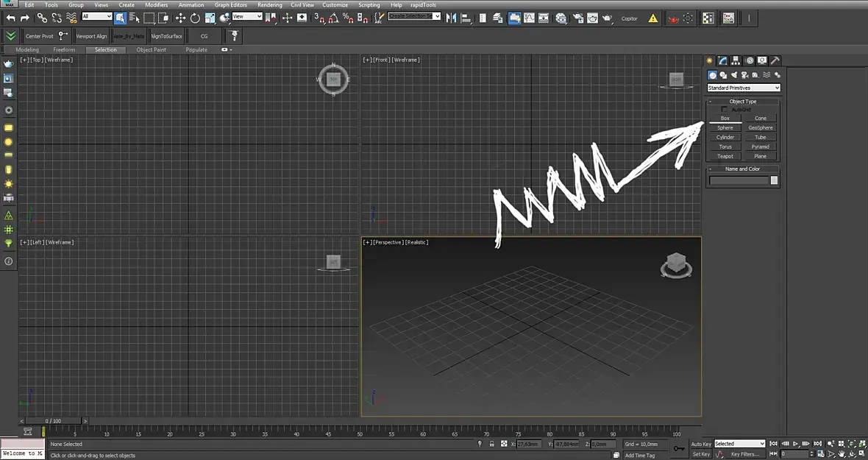The image size is (868, 460).
Task: Open the Modifiers menu
Action: coord(156,5)
